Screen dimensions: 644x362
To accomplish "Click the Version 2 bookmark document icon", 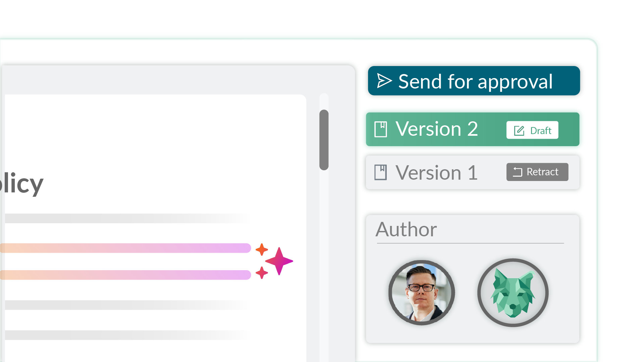I will click(381, 129).
